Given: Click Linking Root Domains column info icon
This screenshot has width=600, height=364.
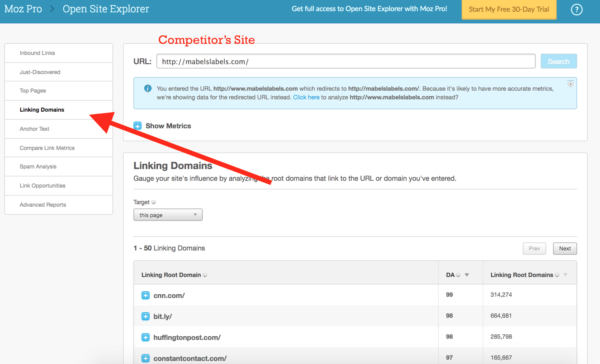Looking at the screenshot, I should (x=557, y=275).
